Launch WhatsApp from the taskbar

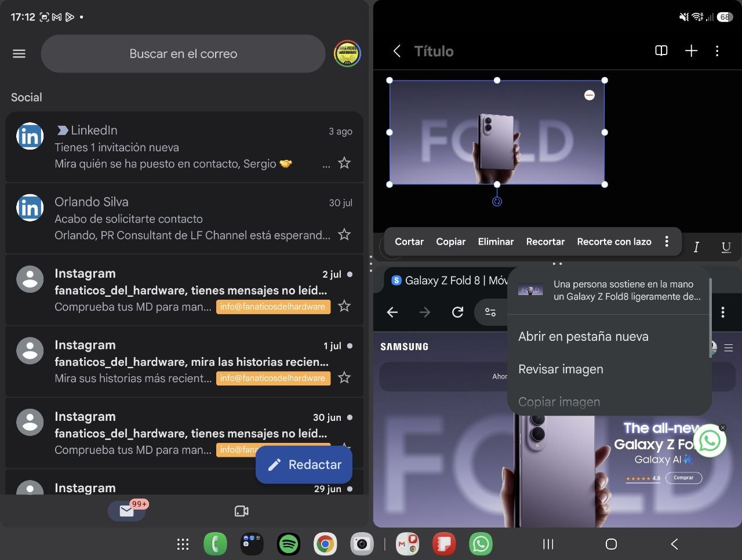pyautogui.click(x=481, y=544)
